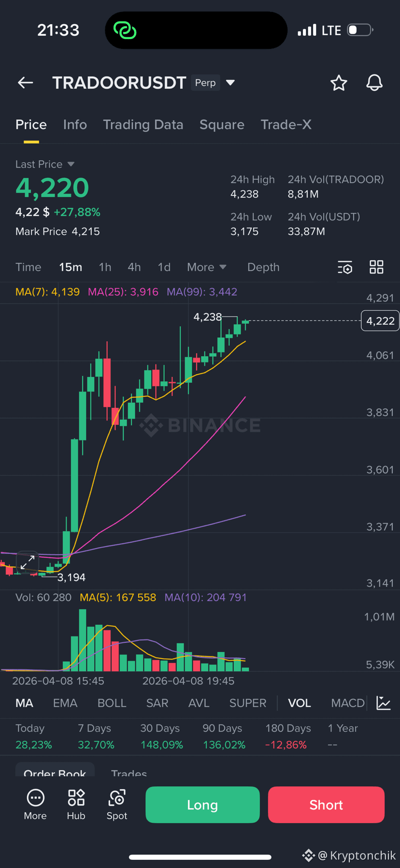Select the 1h interval
Screen dimensions: 400x868
pos(105,267)
